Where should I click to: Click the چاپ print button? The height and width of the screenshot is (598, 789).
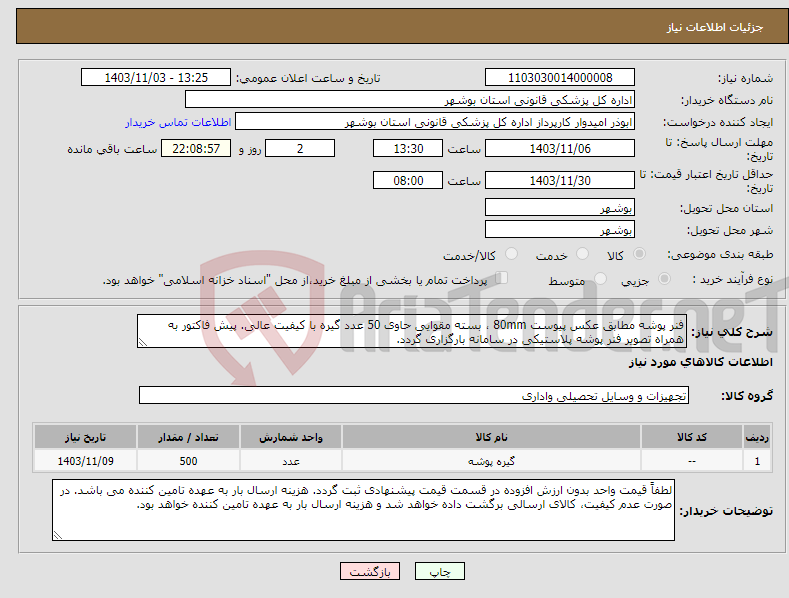[440, 571]
